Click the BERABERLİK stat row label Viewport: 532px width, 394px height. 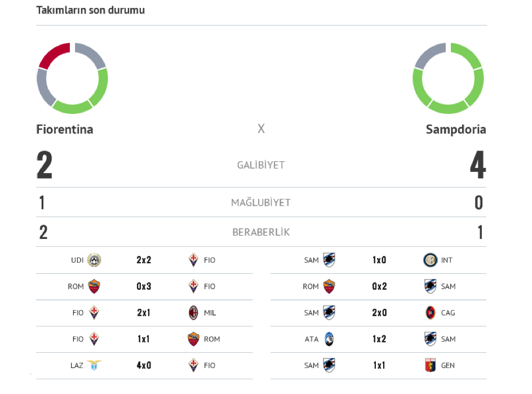(x=261, y=232)
